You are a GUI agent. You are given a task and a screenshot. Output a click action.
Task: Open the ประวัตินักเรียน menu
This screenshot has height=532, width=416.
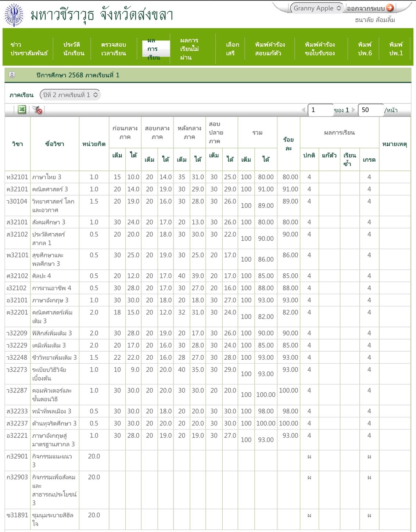click(73, 49)
